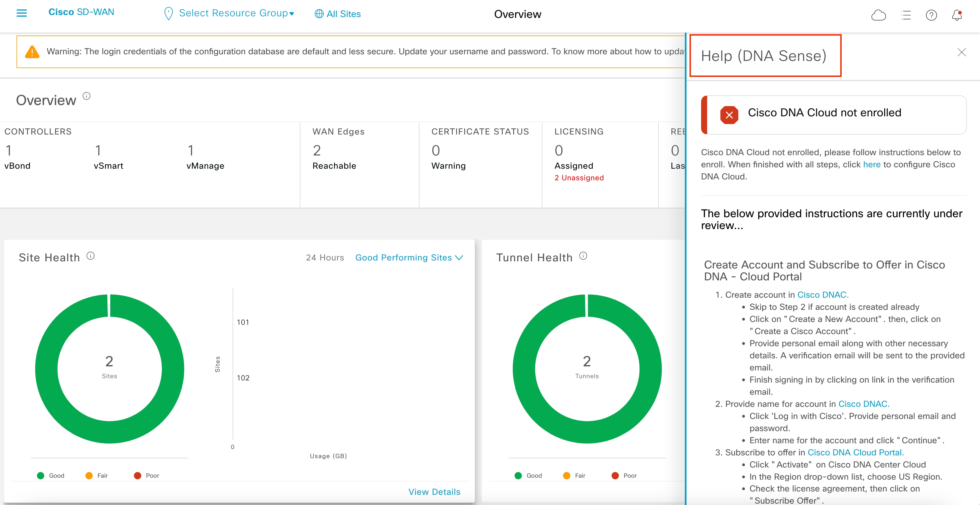The height and width of the screenshot is (505, 980).
Task: Open the Cisco DNA Cloud Portal link
Action: (x=856, y=452)
